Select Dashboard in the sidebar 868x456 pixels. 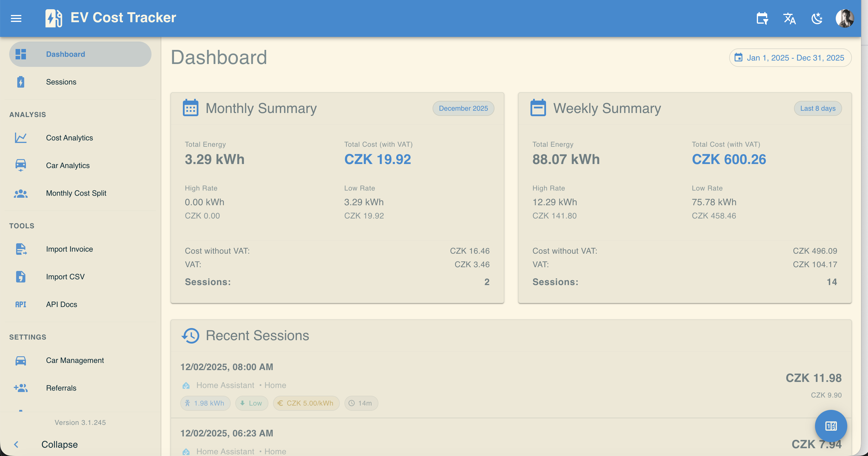65,54
